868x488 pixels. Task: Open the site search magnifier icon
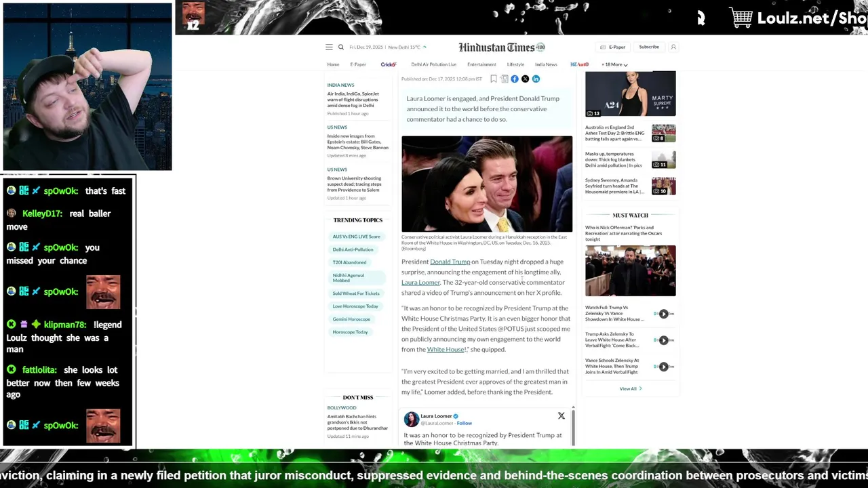[x=341, y=47]
